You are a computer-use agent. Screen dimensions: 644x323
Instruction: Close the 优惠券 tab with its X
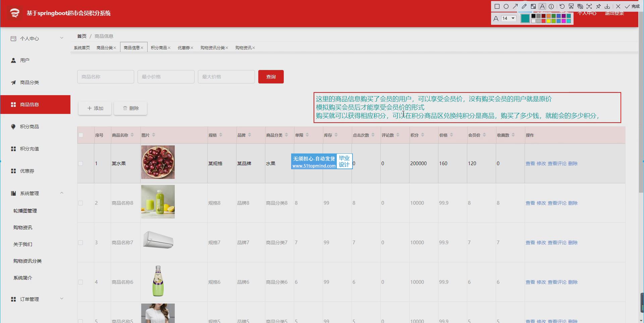[x=192, y=48]
